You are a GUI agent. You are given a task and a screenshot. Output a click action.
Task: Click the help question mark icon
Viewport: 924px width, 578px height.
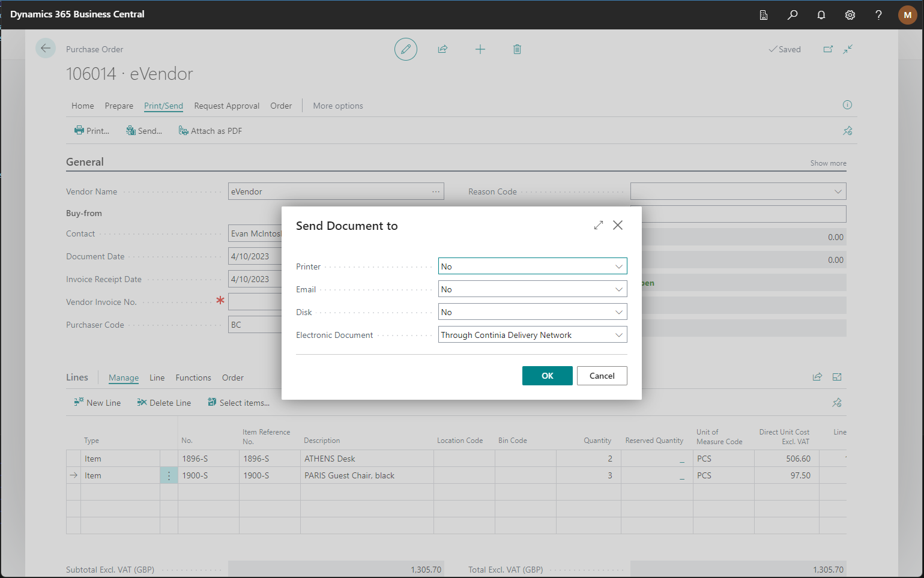[x=878, y=15]
